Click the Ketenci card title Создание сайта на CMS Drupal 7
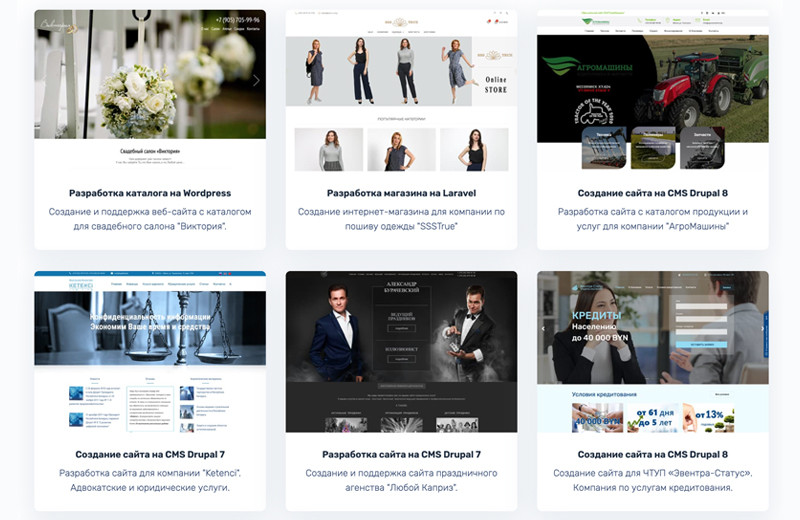 150,454
